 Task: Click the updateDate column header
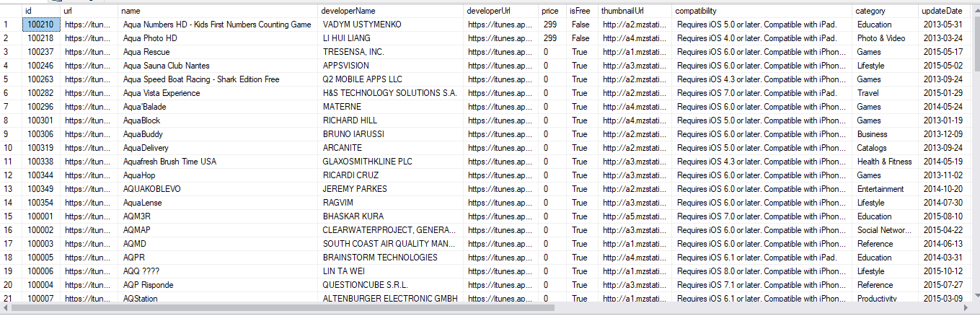[945, 11]
